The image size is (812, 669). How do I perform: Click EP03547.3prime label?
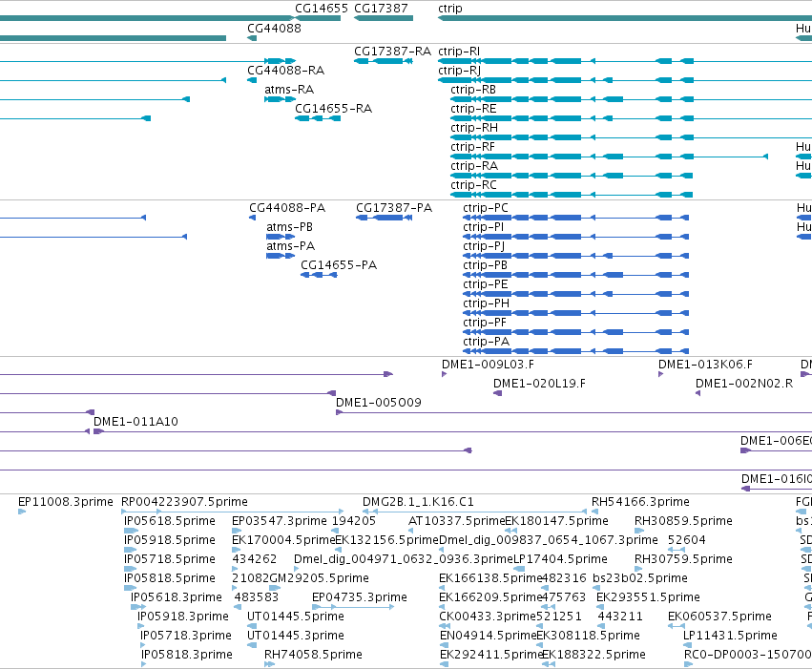pyautogui.click(x=280, y=521)
